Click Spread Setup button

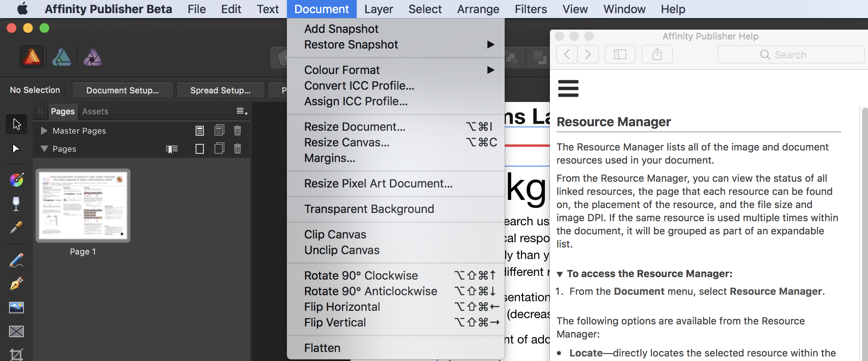point(220,90)
